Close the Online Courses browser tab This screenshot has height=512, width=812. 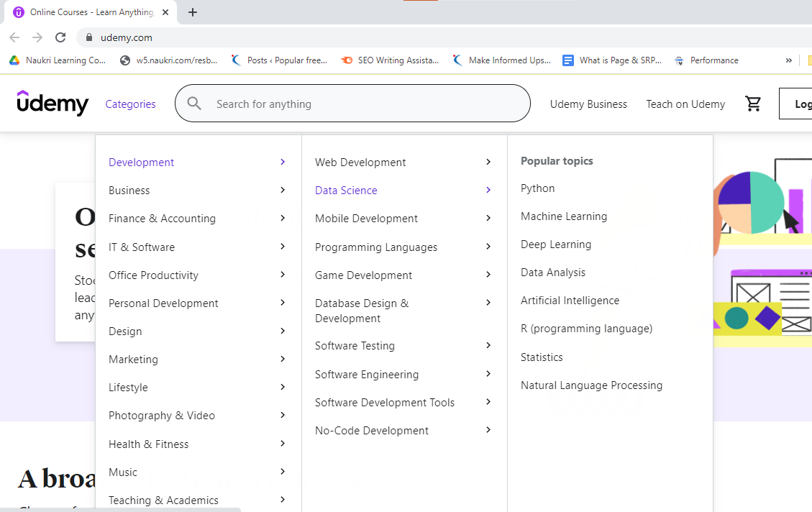(x=165, y=12)
